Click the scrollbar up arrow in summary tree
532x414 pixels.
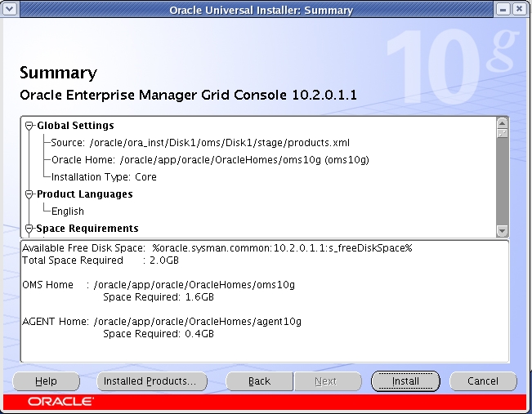coord(502,122)
